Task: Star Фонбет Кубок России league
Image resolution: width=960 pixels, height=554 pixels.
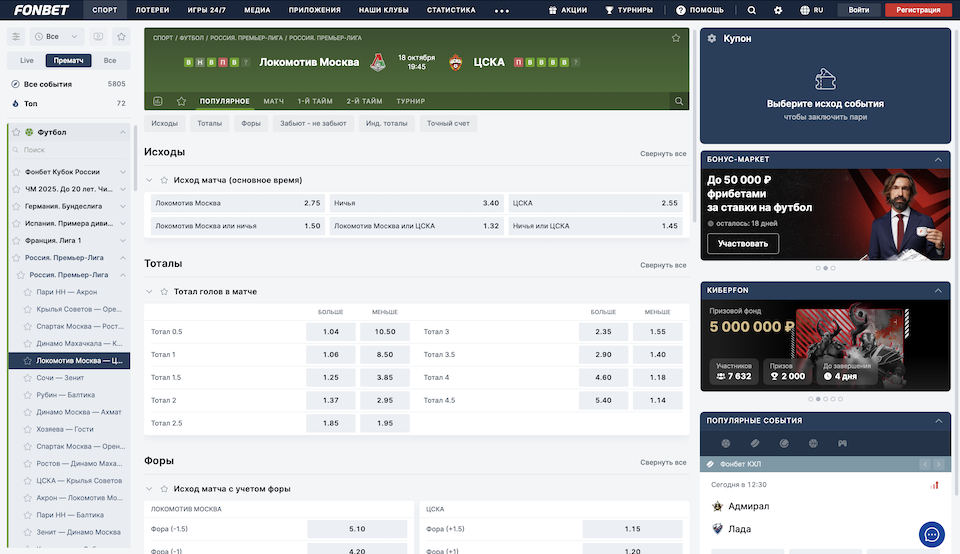Action: 17,172
